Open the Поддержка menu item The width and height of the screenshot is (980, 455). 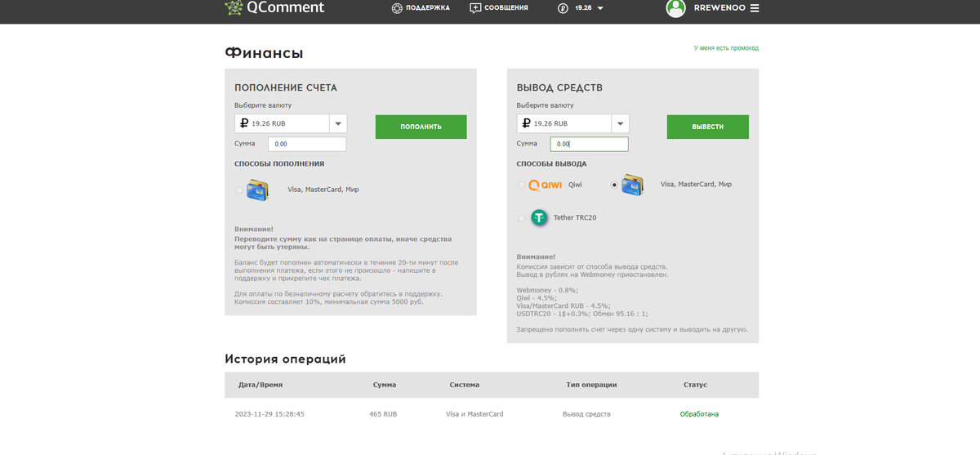tap(427, 8)
